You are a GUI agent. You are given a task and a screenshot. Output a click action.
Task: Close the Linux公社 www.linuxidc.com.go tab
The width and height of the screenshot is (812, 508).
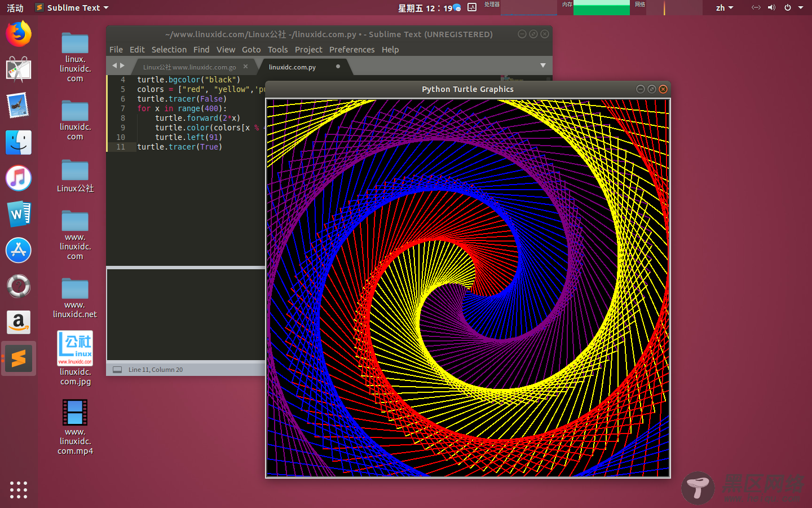tap(246, 67)
